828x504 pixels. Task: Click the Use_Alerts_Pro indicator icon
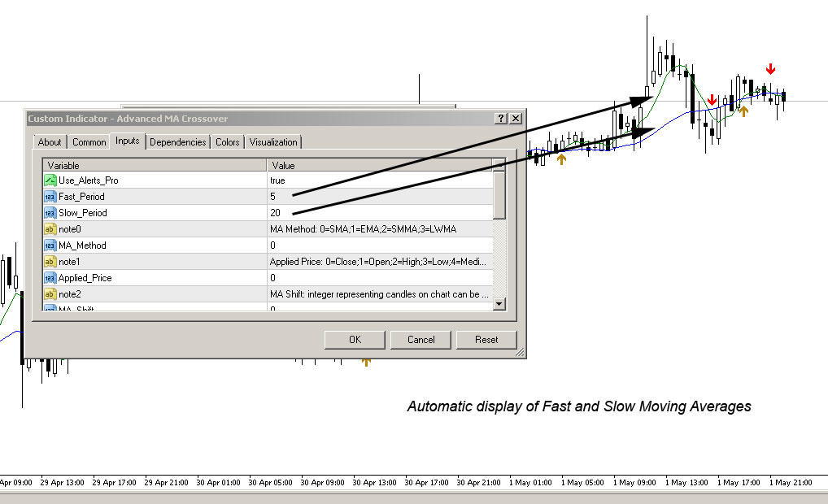(50, 180)
